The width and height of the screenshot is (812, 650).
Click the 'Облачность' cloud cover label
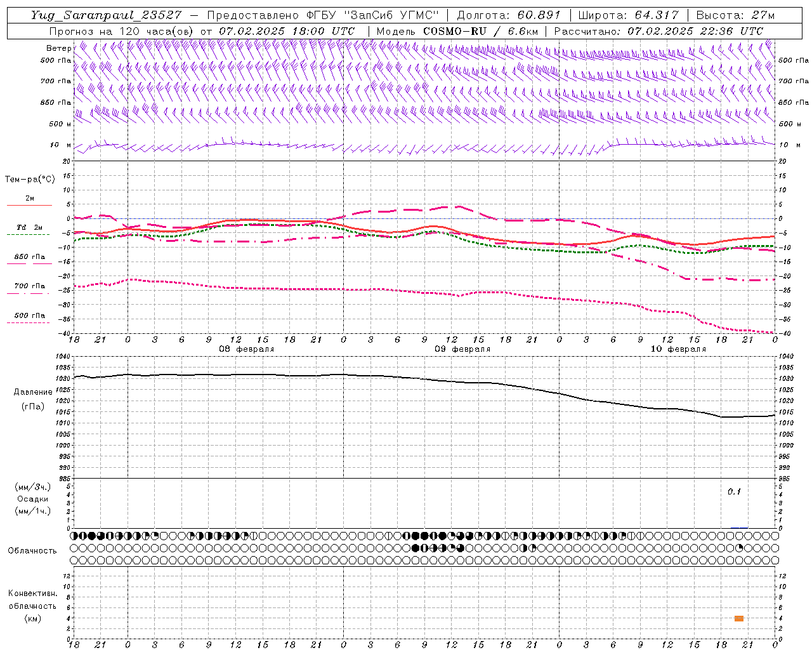[32, 551]
